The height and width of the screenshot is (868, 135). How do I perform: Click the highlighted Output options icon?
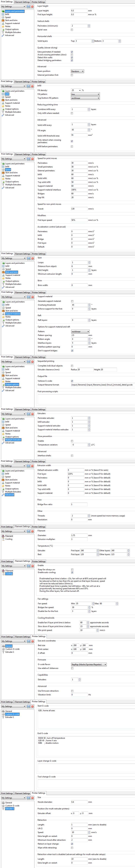(x=3, y=384)
